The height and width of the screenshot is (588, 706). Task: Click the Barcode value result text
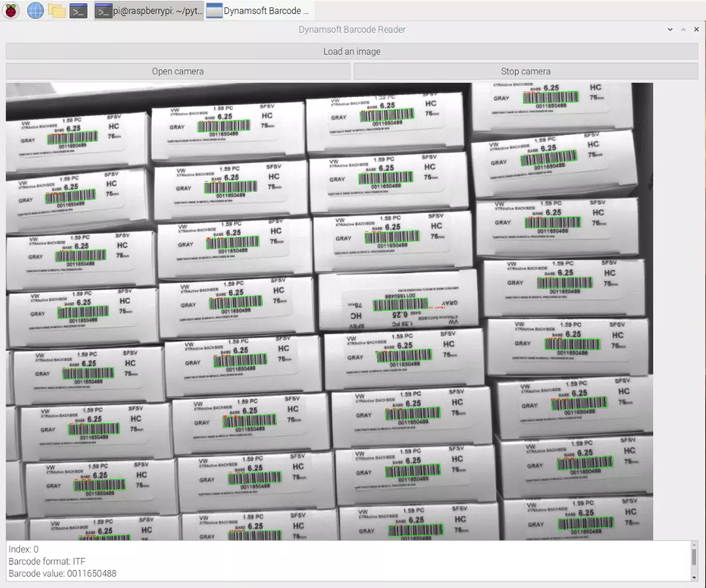point(63,573)
